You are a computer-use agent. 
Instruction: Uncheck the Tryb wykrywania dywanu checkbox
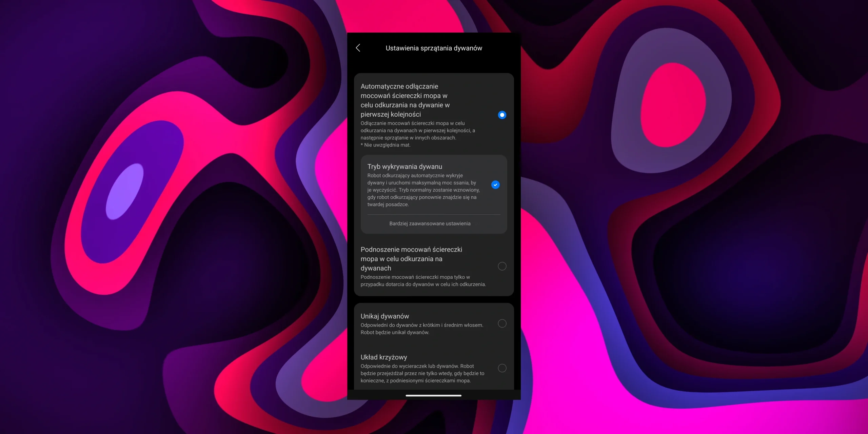(x=495, y=185)
